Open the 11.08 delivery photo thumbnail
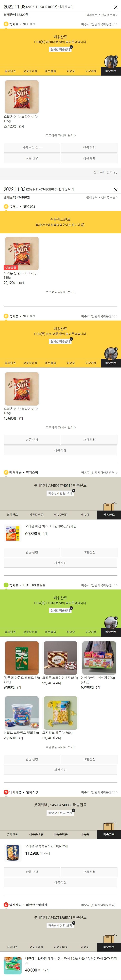Screen dimensions: 121x980 coord(111,61)
